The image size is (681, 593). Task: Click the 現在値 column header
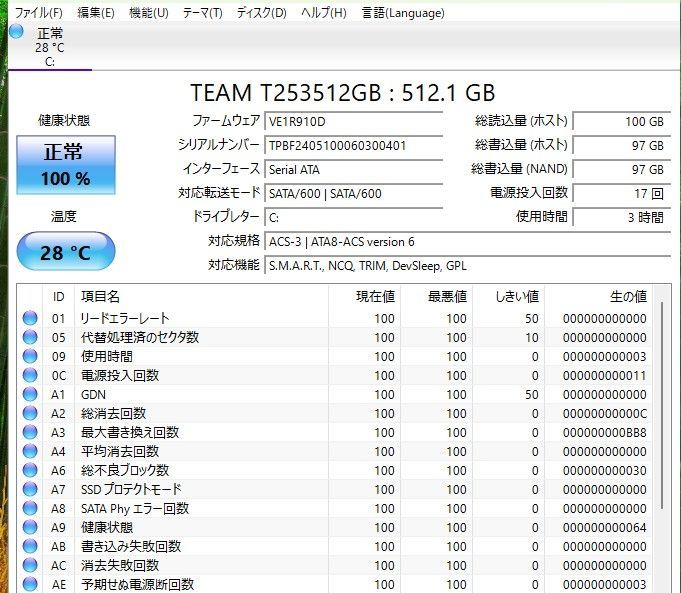coord(364,297)
